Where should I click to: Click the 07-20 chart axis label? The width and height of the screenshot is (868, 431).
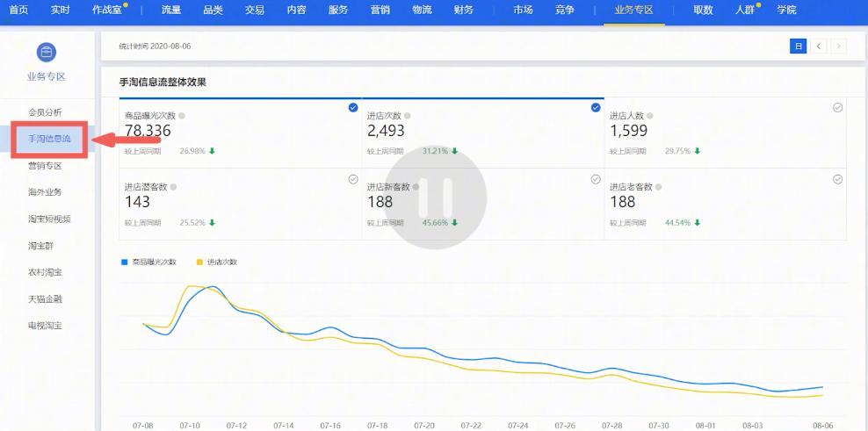click(x=424, y=426)
